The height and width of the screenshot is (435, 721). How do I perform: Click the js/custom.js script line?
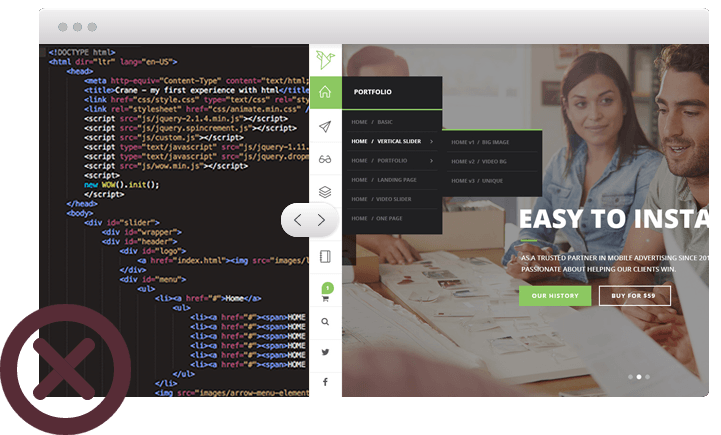[x=164, y=137]
